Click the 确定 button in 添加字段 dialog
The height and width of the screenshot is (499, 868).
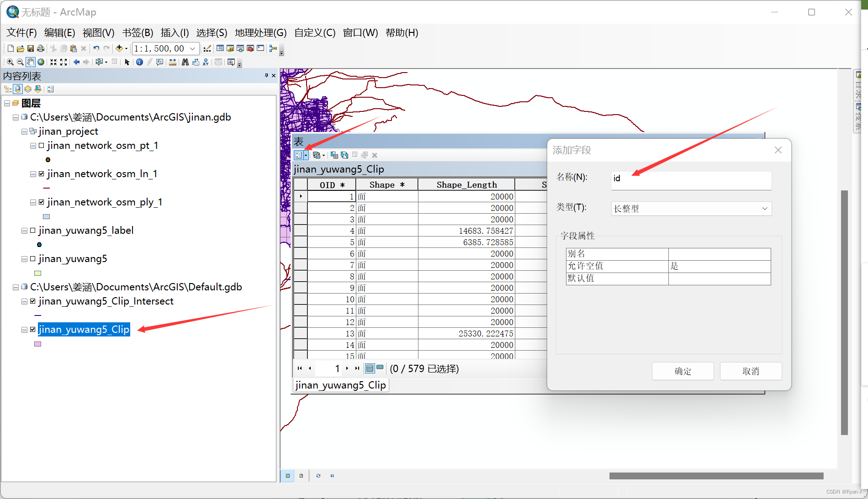pyautogui.click(x=682, y=371)
